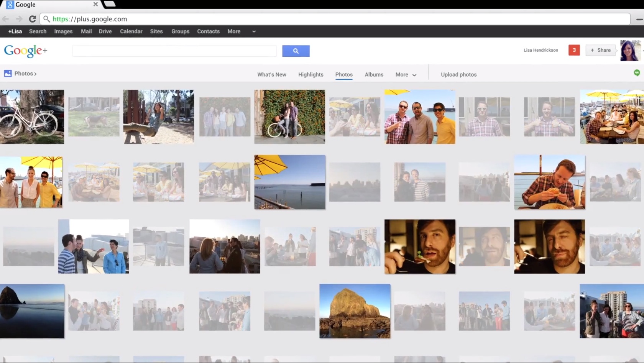Click the magnifier icon in the address bar
644x363 pixels.
pos(46,19)
